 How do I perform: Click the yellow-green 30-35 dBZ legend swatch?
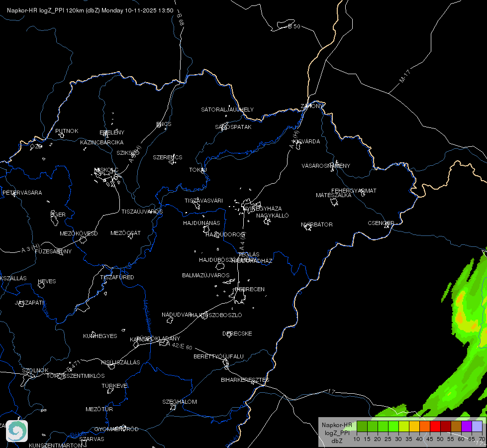pos(404,426)
